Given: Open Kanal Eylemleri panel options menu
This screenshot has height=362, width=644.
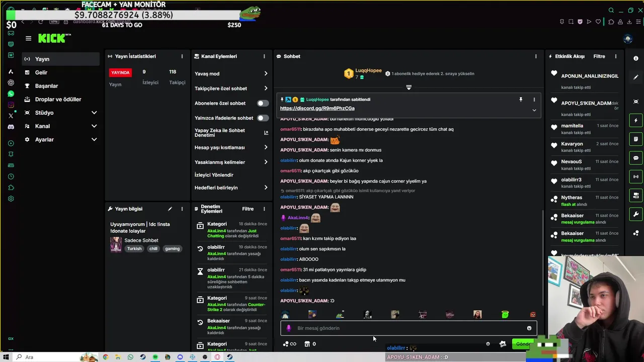Looking at the screenshot, I should (264, 56).
